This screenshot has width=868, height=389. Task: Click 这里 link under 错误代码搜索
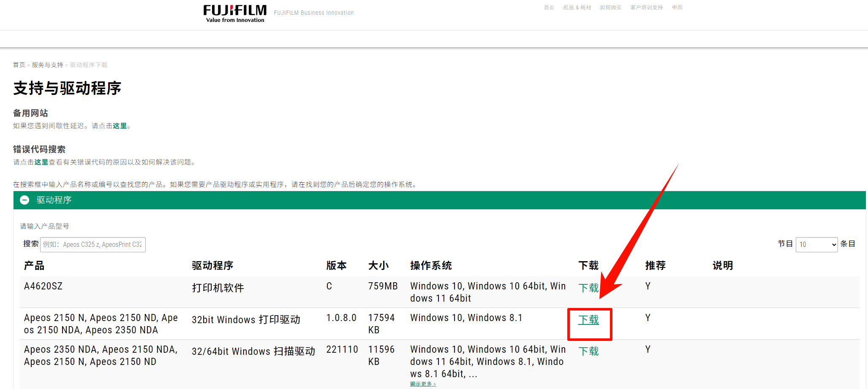(41, 162)
